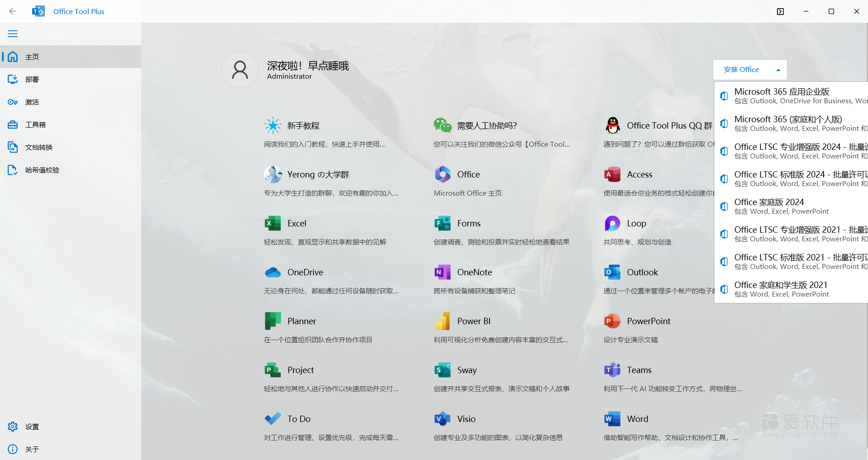Launch the Word app icon

tap(613, 419)
